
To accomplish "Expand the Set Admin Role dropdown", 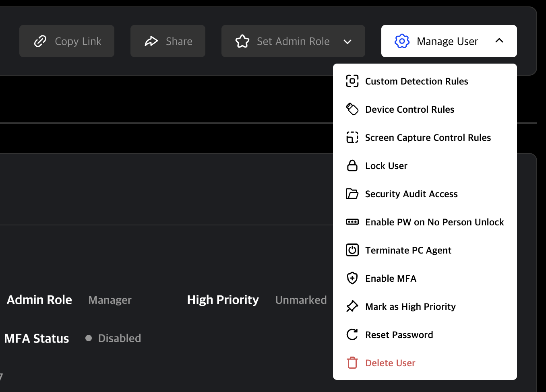I will pos(347,41).
